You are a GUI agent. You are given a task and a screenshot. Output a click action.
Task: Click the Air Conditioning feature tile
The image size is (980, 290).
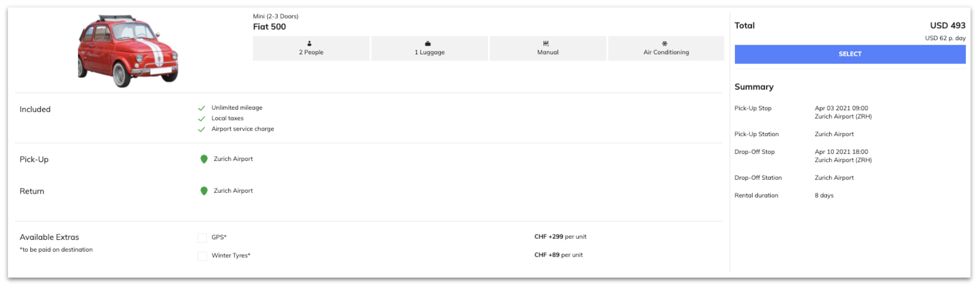pos(666,49)
